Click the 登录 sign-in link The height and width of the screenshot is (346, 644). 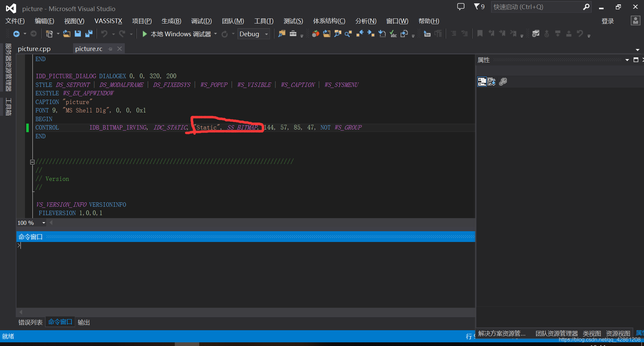tap(607, 21)
